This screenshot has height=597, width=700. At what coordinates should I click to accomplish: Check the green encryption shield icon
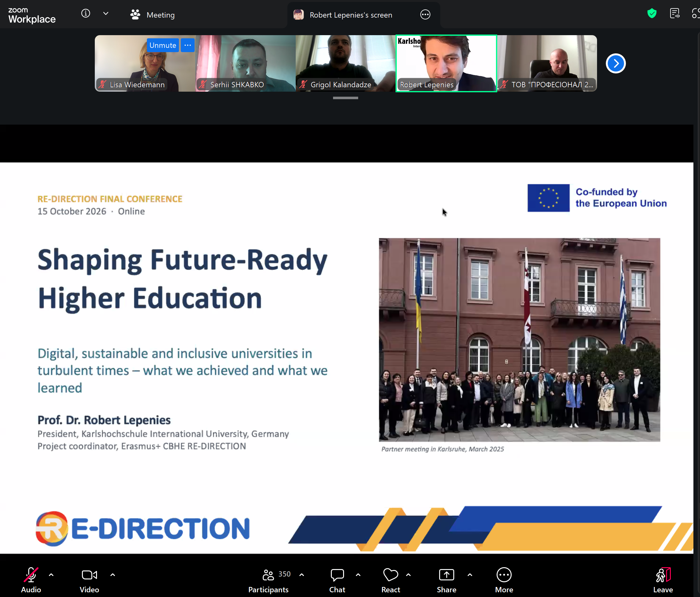[652, 13]
